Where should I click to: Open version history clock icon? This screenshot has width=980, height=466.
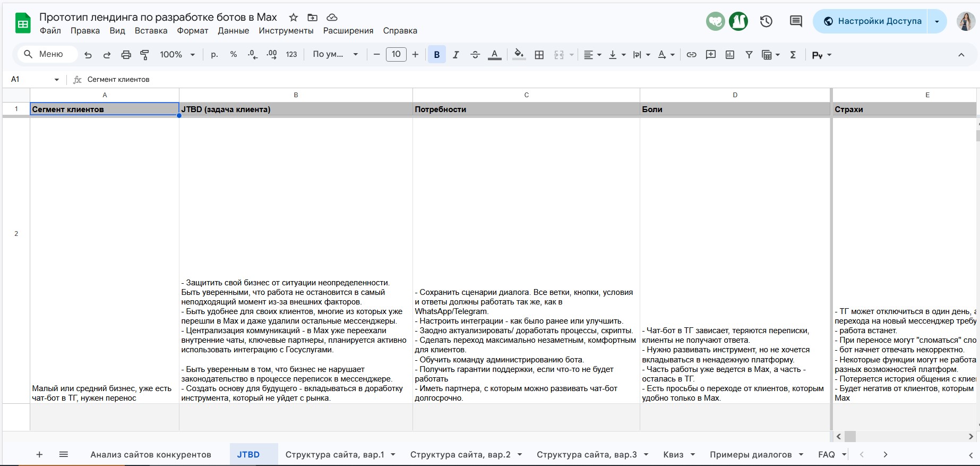[766, 21]
